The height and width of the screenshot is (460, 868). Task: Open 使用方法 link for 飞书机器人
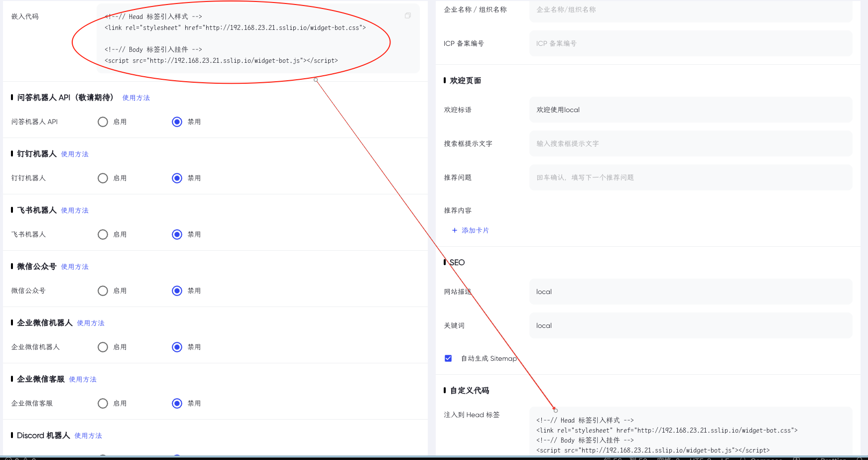pyautogui.click(x=75, y=210)
